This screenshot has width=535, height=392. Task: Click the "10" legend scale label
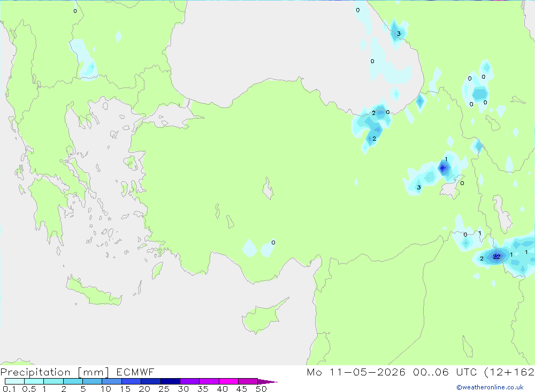coord(106,389)
